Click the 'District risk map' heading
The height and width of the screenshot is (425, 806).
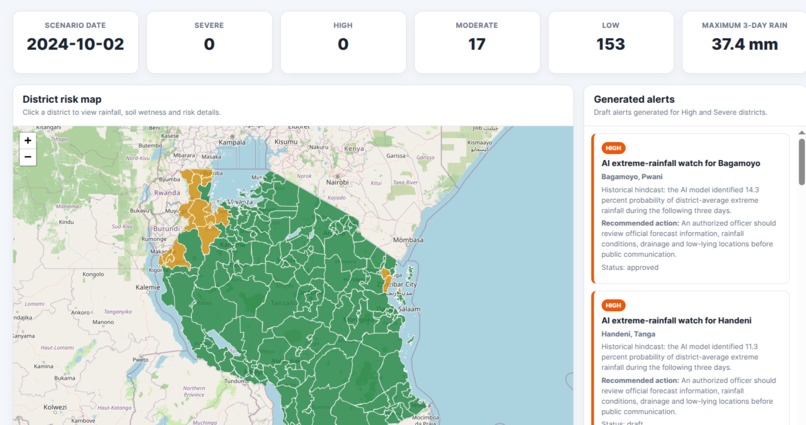(x=62, y=99)
